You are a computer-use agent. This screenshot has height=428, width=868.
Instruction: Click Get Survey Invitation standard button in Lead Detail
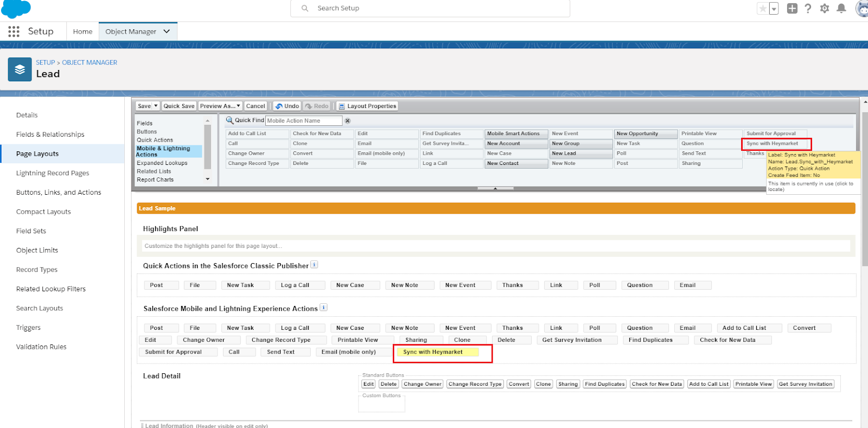point(806,384)
